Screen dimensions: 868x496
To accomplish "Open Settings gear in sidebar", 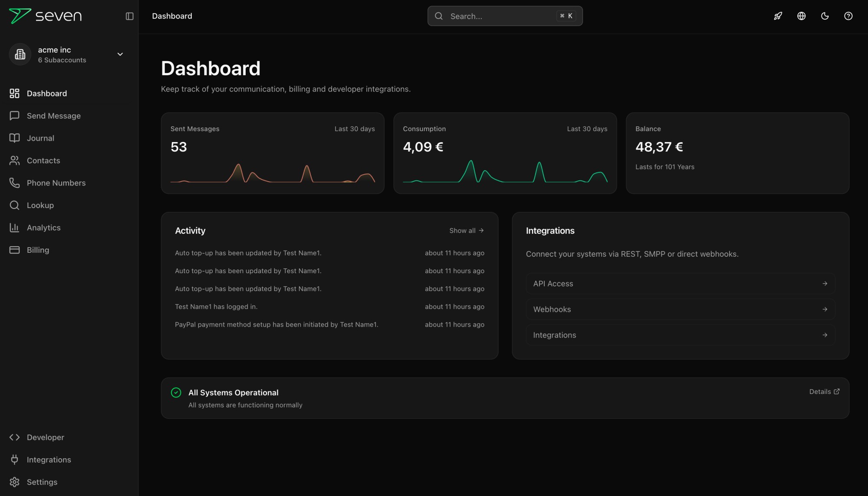I will coord(14,482).
